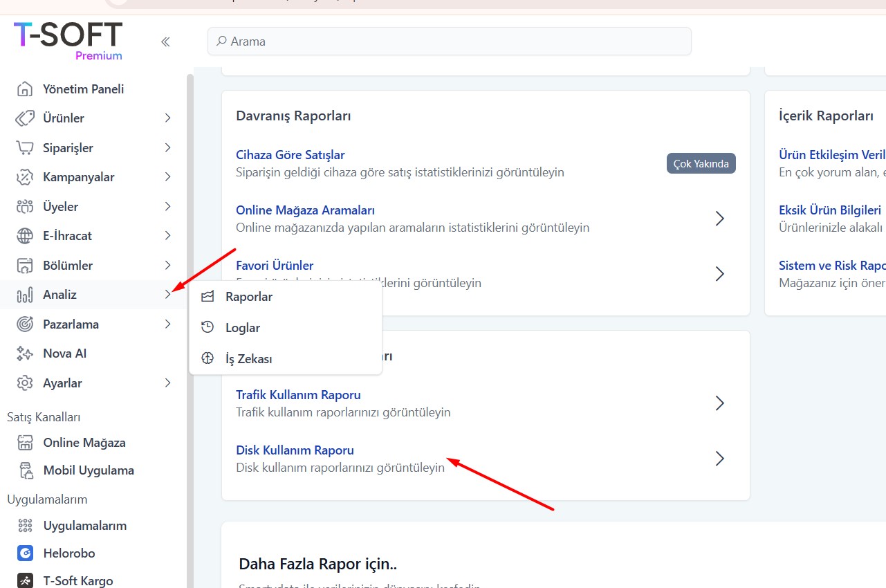Click the Kampanyalar discount badge icon
886x588 pixels.
pos(25,177)
